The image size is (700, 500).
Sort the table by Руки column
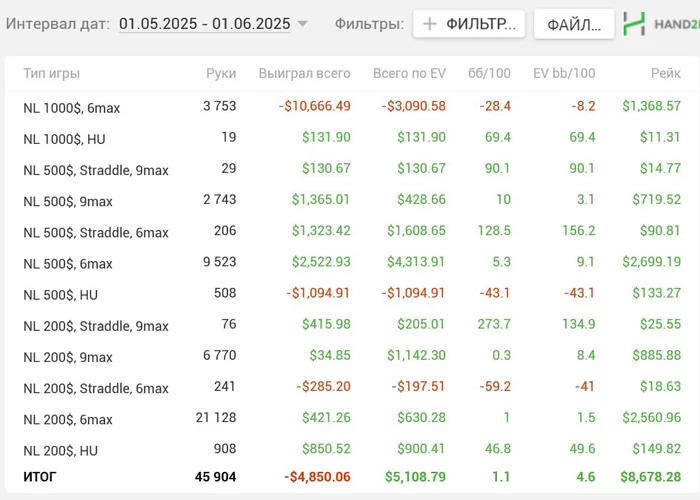[x=221, y=73]
